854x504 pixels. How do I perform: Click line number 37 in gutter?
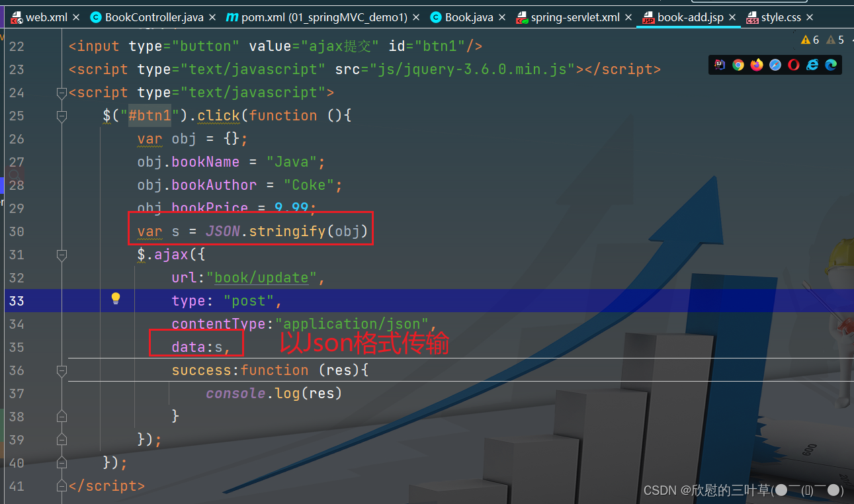(x=17, y=394)
